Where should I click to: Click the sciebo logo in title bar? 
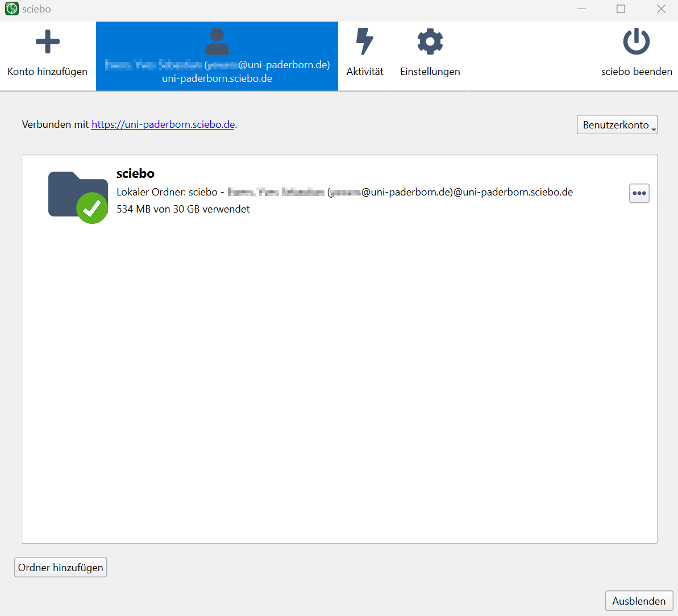tap(11, 9)
